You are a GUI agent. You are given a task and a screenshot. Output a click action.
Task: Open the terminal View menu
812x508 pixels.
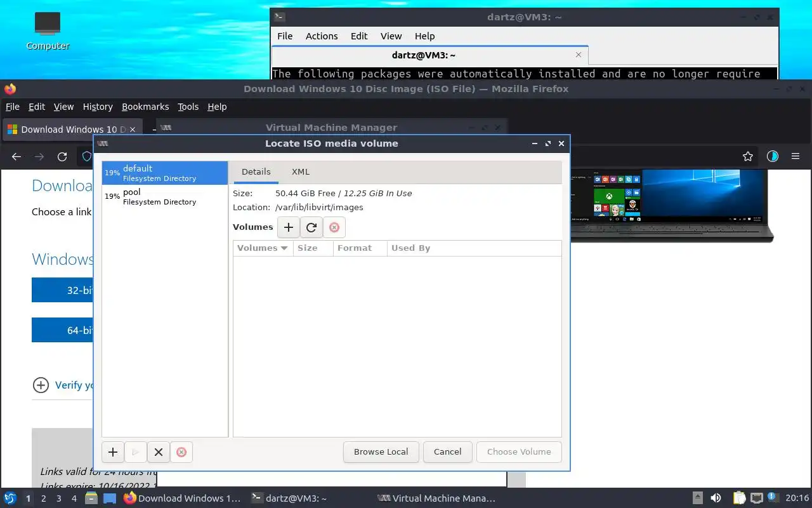tap(391, 36)
